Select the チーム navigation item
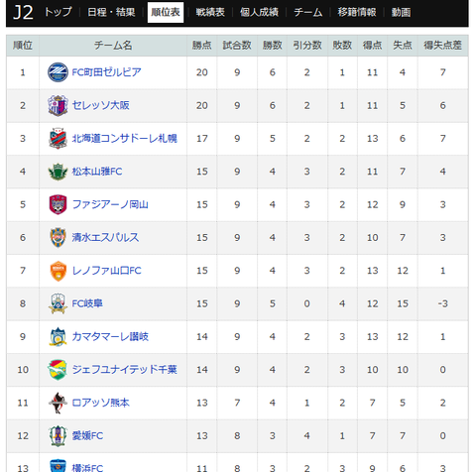Screen dimensions: 476x472 pyautogui.click(x=308, y=13)
